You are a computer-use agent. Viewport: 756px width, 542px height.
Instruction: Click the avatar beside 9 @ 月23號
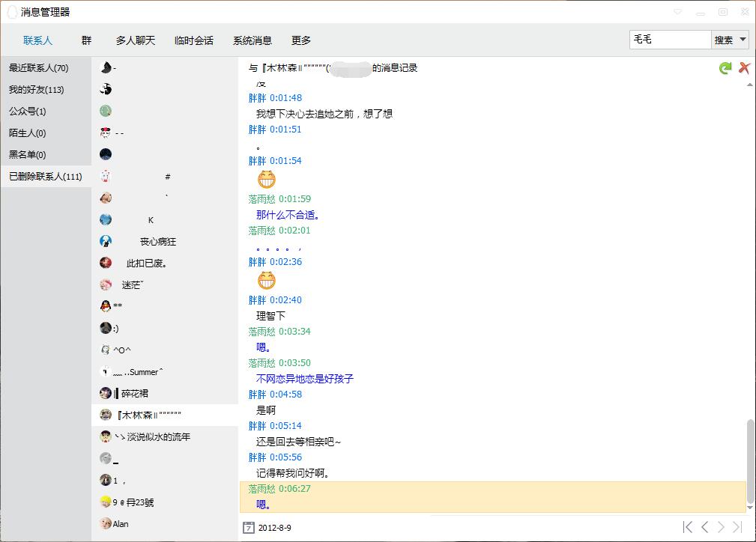pos(106,502)
